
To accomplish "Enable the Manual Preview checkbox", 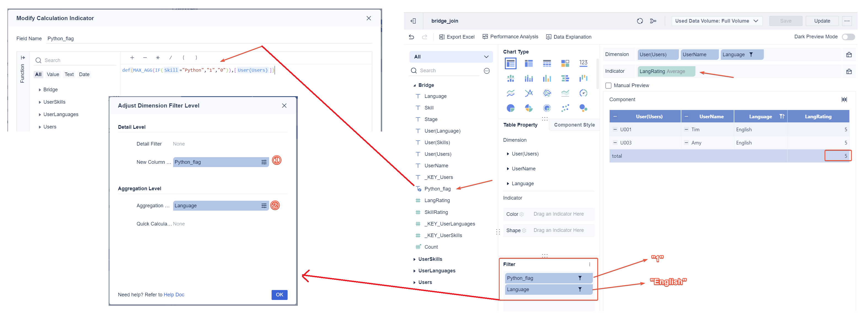I will (x=608, y=85).
